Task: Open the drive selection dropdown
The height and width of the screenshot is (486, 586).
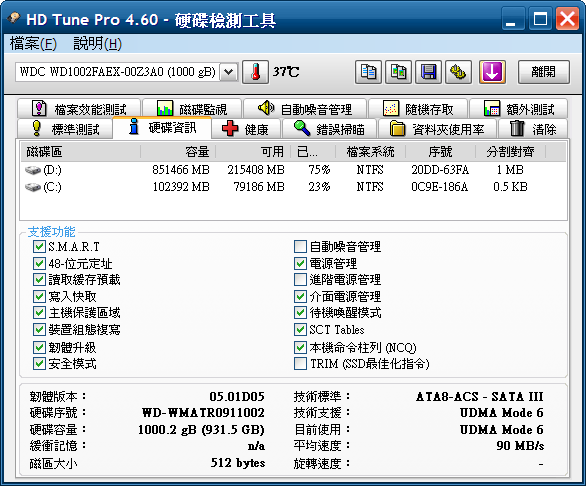Action: [x=229, y=72]
